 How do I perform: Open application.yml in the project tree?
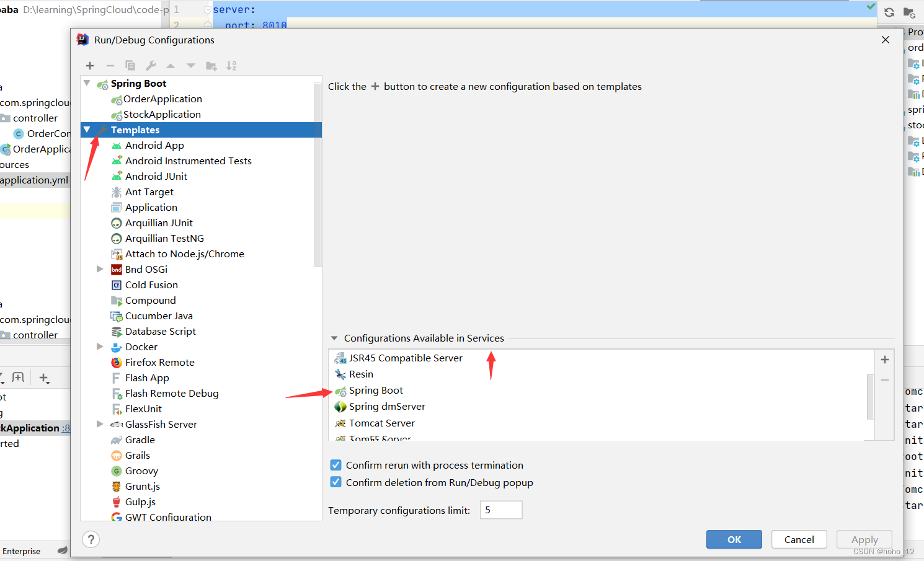(34, 180)
